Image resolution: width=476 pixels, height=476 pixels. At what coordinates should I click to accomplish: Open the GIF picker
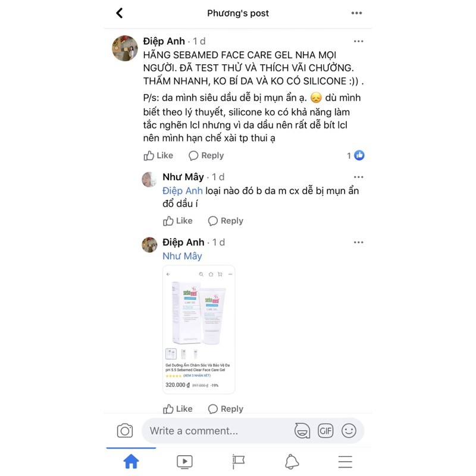(x=325, y=430)
